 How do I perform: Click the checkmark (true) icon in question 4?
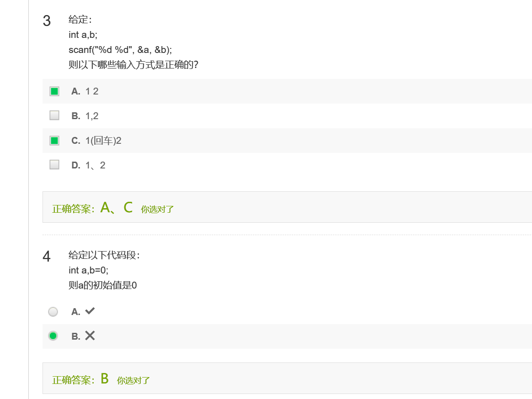point(90,311)
